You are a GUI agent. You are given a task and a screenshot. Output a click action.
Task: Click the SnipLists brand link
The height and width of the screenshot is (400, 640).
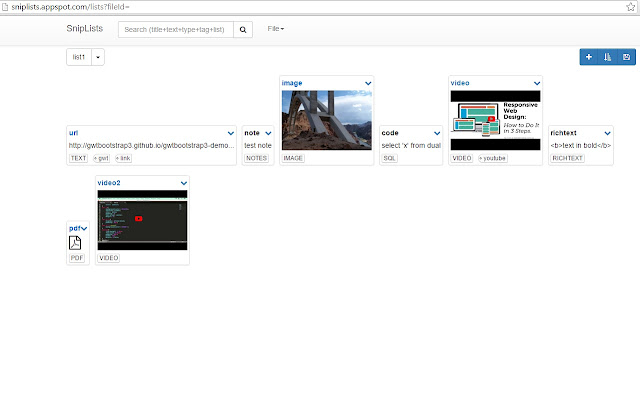point(85,29)
